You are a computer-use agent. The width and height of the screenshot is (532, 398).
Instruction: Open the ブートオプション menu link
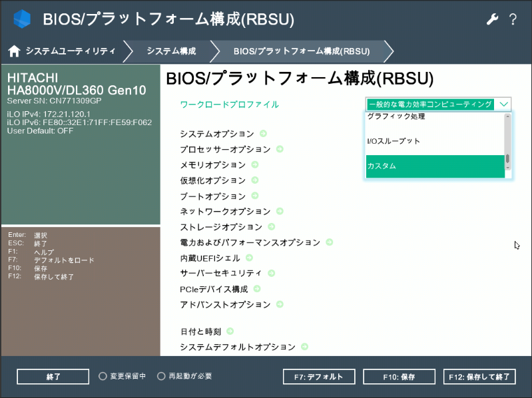point(212,196)
